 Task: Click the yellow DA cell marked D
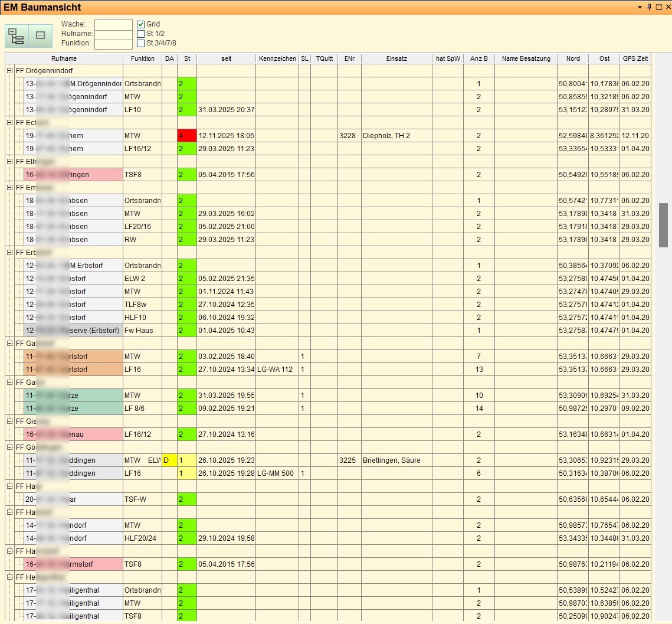point(169,460)
